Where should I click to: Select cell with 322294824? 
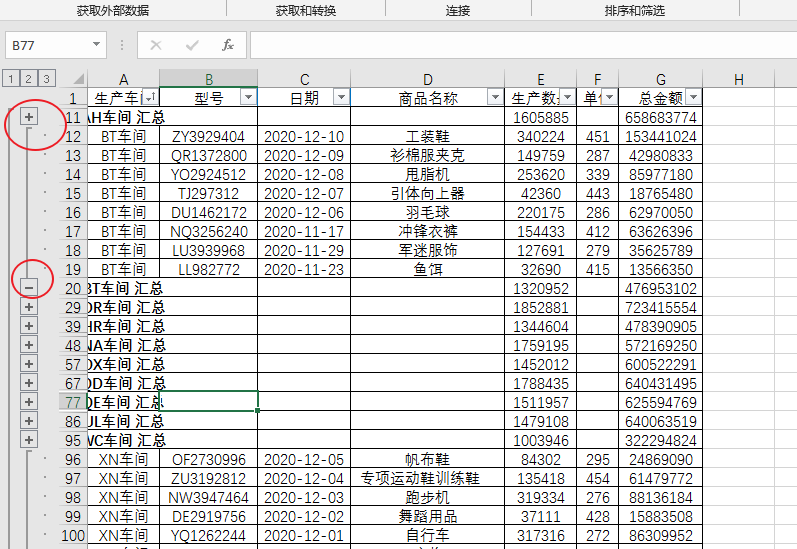click(x=660, y=440)
